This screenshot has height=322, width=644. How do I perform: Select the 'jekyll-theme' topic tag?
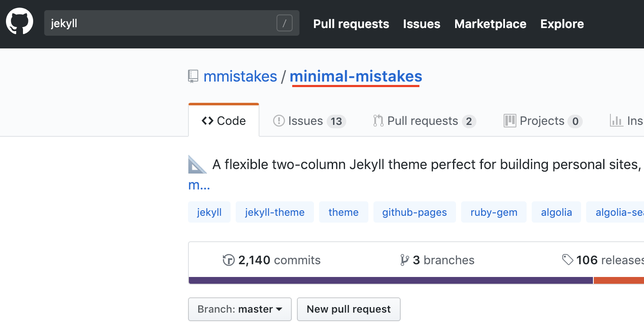275,212
